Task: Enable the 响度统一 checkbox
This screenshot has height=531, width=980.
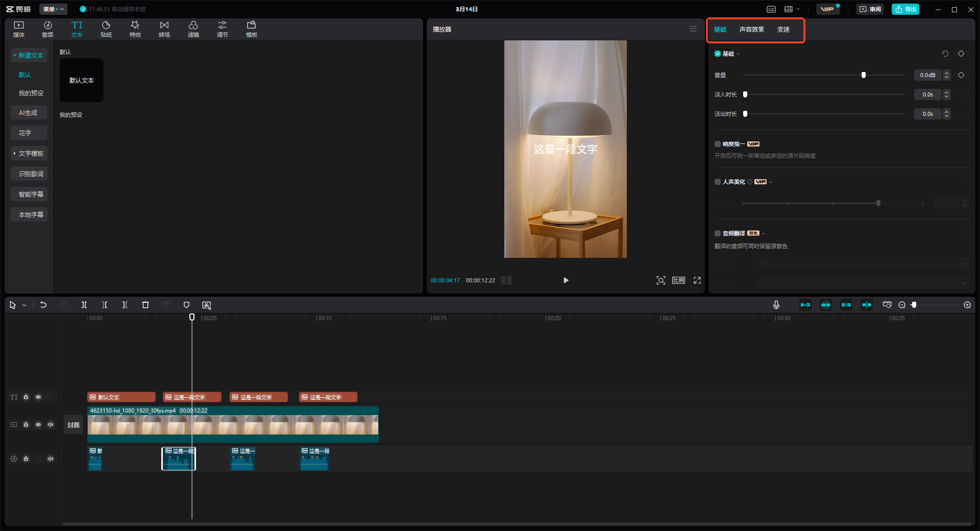Action: (x=718, y=144)
